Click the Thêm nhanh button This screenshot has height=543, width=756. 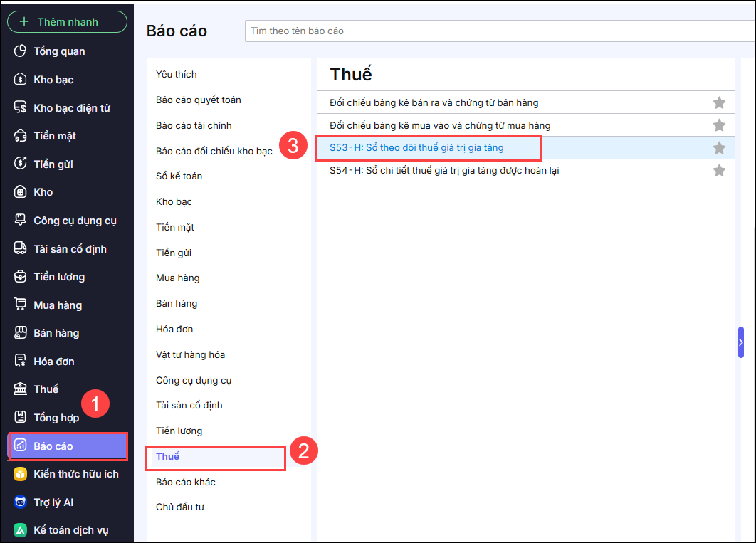tap(67, 22)
